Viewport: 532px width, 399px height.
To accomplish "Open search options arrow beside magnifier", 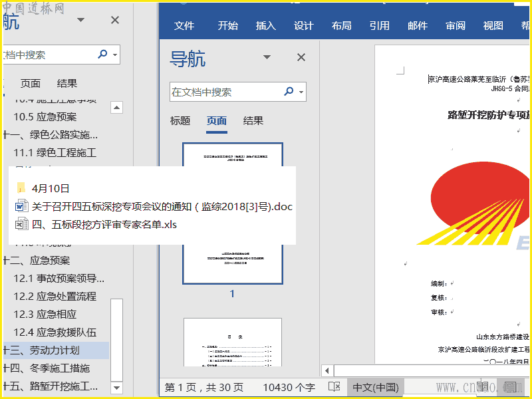I will pyautogui.click(x=301, y=92).
